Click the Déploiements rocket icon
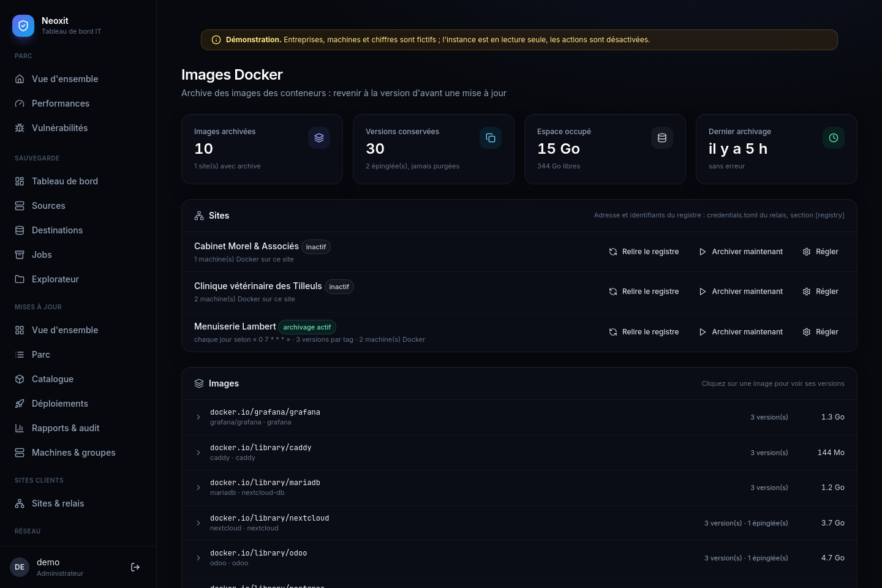This screenshot has height=588, width=882. [20, 404]
